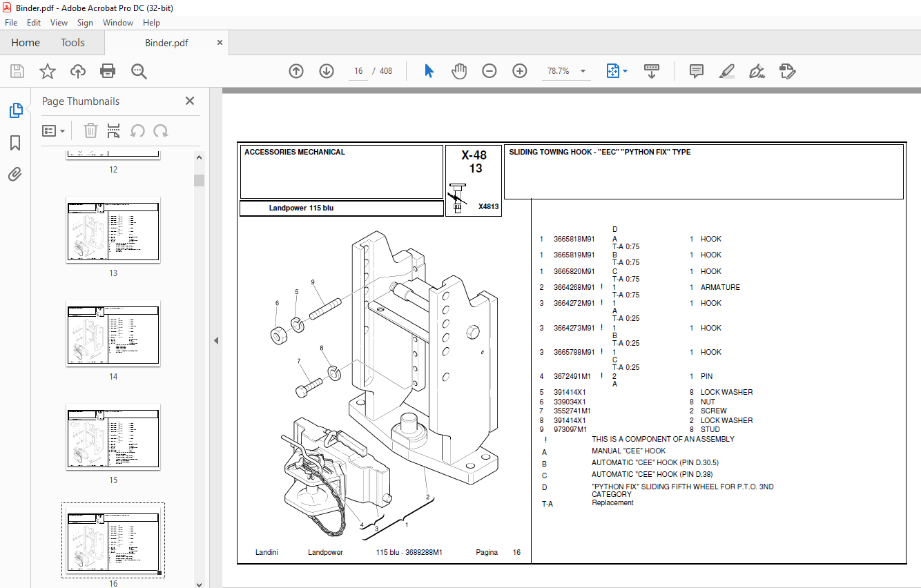Open the File menu

click(x=11, y=23)
